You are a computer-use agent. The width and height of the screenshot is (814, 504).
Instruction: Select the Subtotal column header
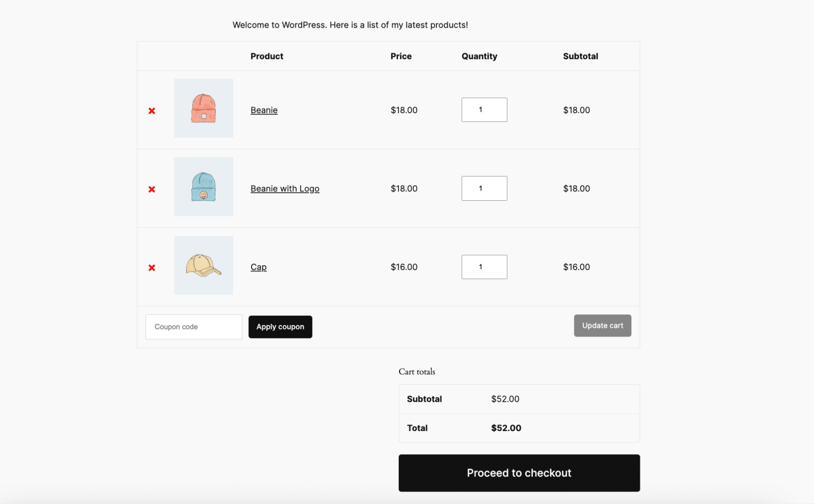coord(580,56)
